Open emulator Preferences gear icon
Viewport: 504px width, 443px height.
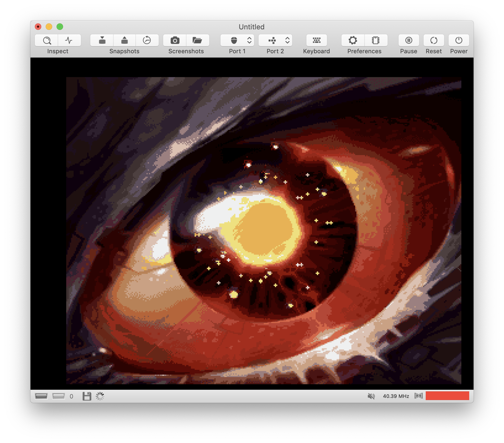pyautogui.click(x=353, y=40)
